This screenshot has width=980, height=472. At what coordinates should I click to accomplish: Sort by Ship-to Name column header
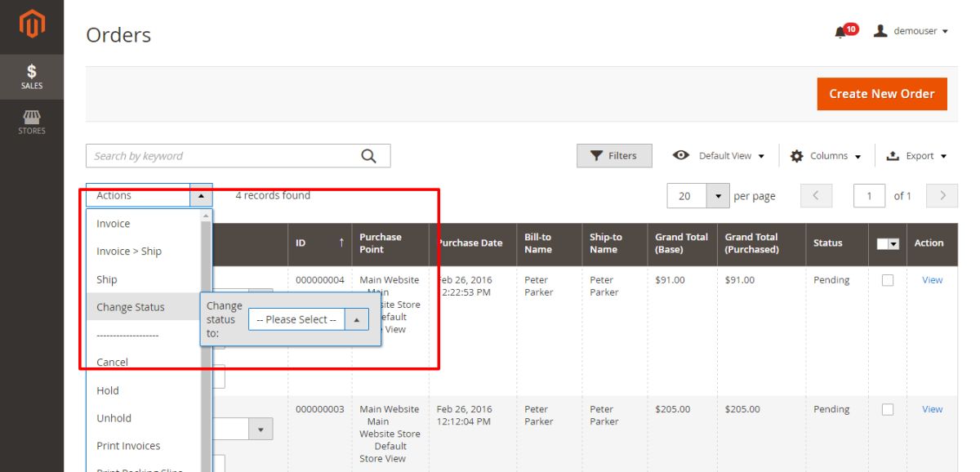[614, 243]
